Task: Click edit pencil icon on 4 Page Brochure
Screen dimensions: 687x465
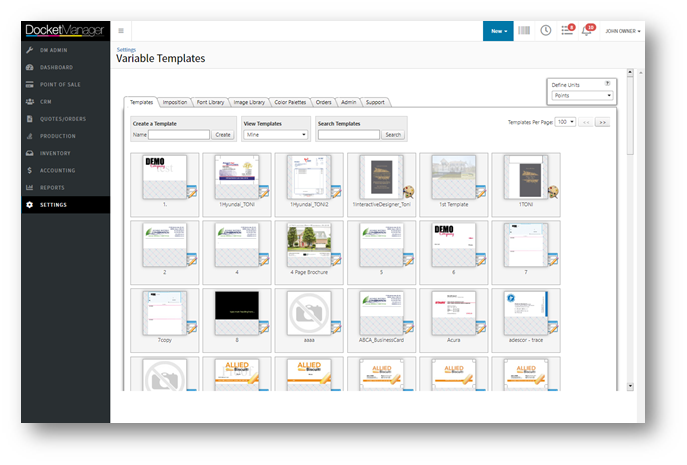Action: pyautogui.click(x=336, y=259)
